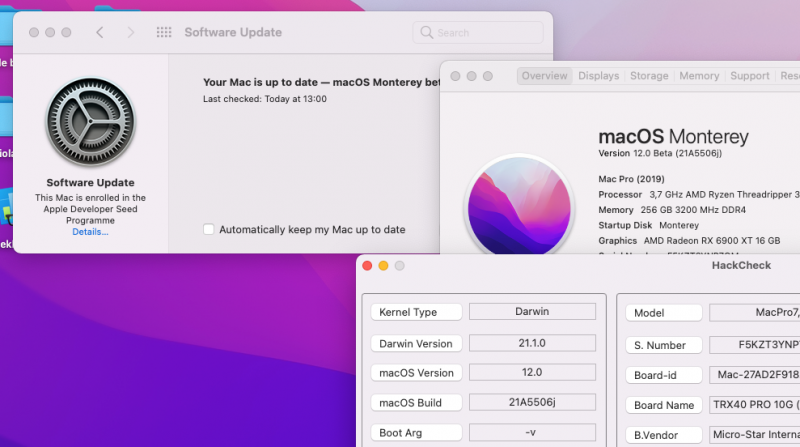Select the 21A5506j build field in HackCheck

532,402
